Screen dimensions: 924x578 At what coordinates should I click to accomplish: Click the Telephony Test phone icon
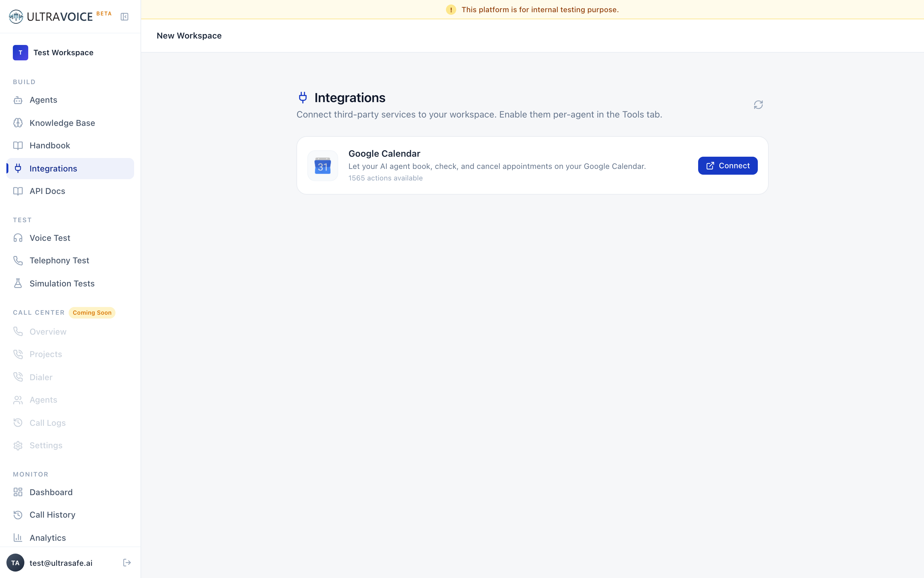pos(18,260)
